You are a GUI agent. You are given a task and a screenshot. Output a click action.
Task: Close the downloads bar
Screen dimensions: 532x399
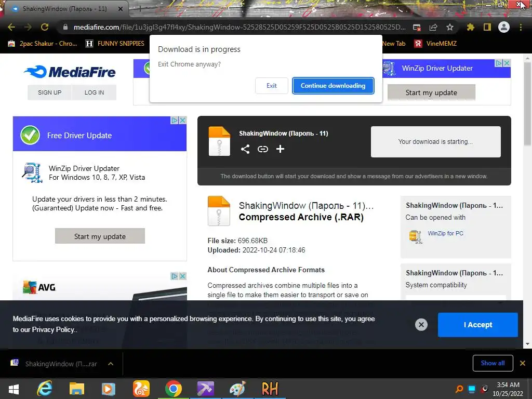point(523,363)
